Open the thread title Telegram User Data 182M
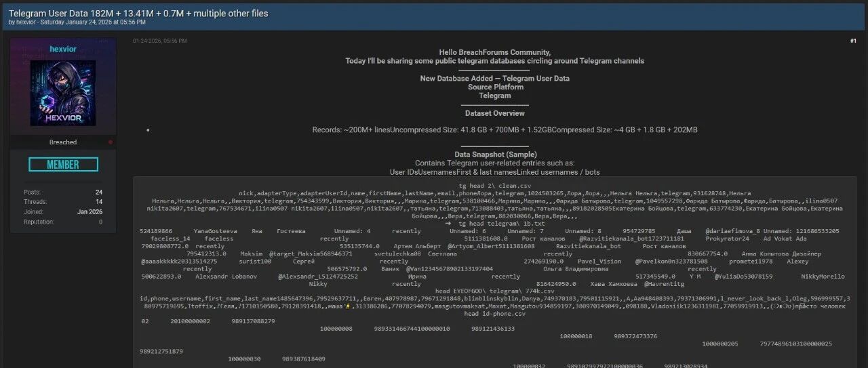Viewport: 868px width, 368px height. pos(138,14)
